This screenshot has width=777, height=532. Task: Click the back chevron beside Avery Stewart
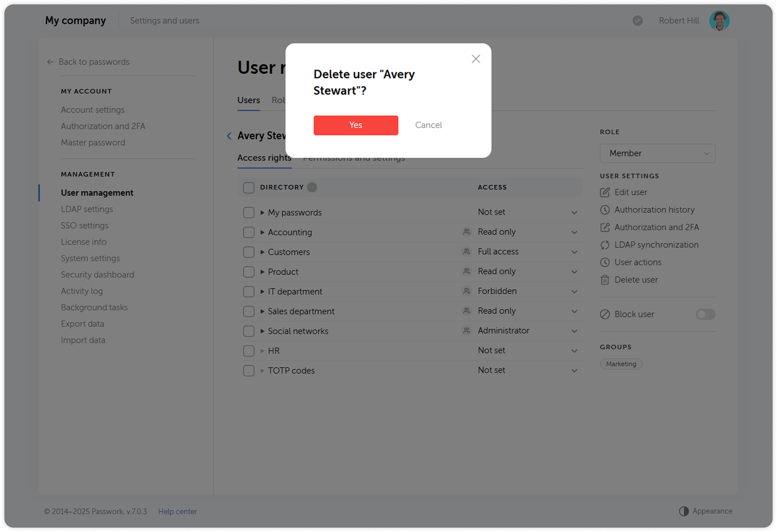click(229, 136)
